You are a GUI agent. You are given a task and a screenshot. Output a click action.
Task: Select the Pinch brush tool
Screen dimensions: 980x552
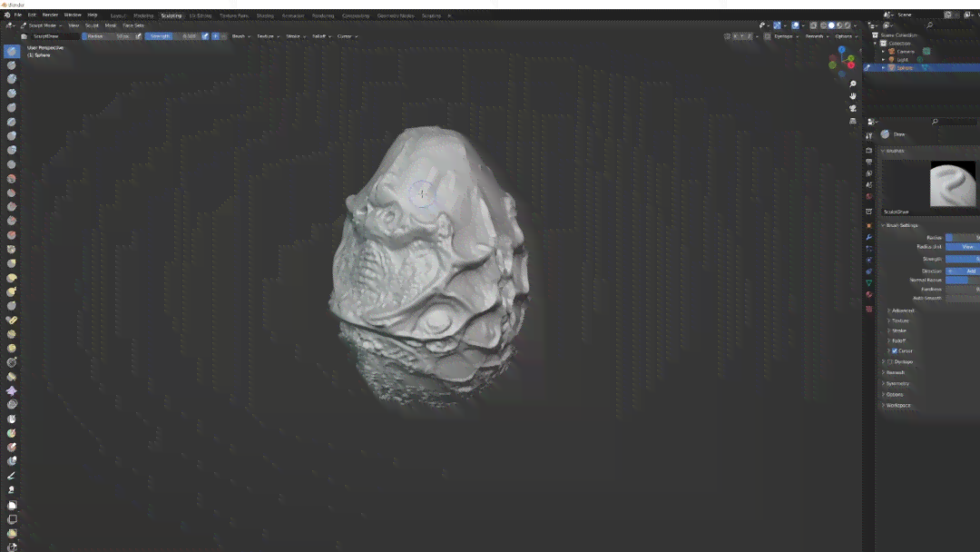tap(12, 249)
